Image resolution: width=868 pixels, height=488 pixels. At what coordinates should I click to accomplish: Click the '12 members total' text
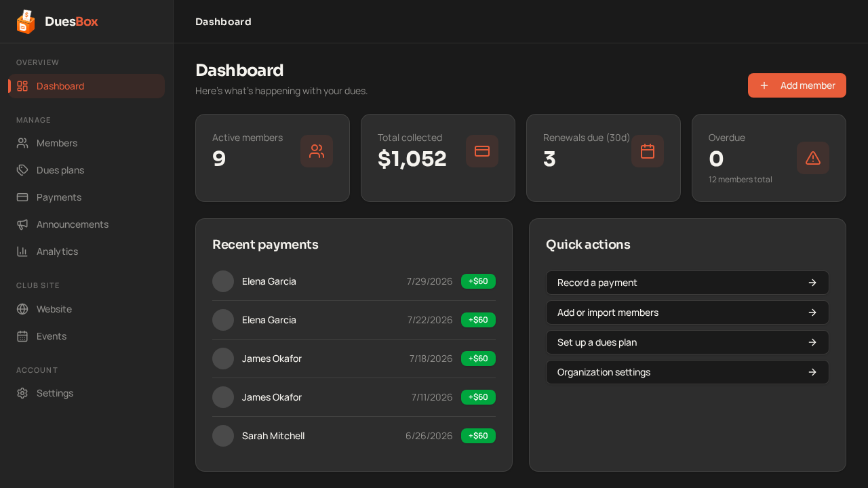741,180
